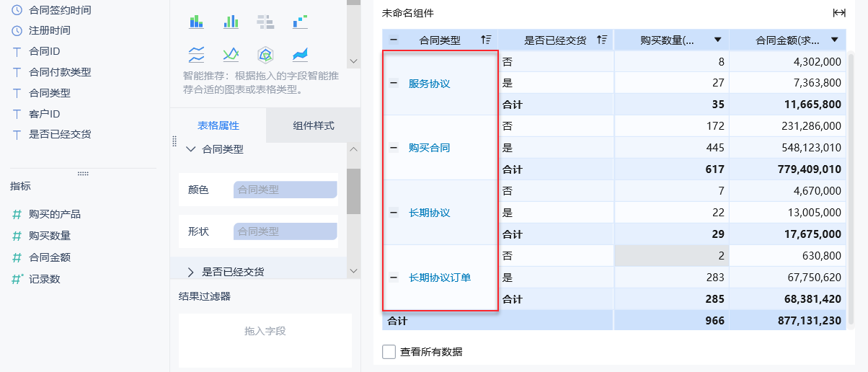Image resolution: width=868 pixels, height=372 pixels.
Task: Click the 长期协议订单 link in the table
Action: pos(440,278)
